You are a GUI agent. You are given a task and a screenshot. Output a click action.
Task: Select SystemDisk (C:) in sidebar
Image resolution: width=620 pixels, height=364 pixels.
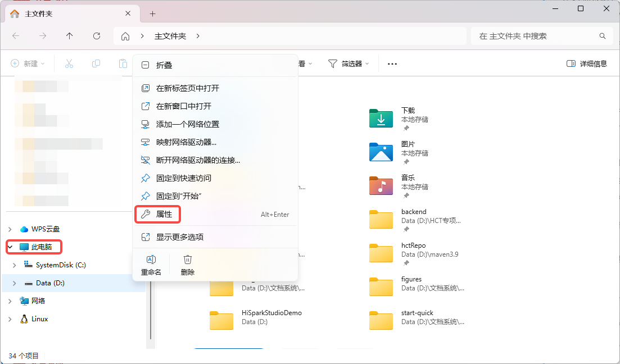(74, 265)
